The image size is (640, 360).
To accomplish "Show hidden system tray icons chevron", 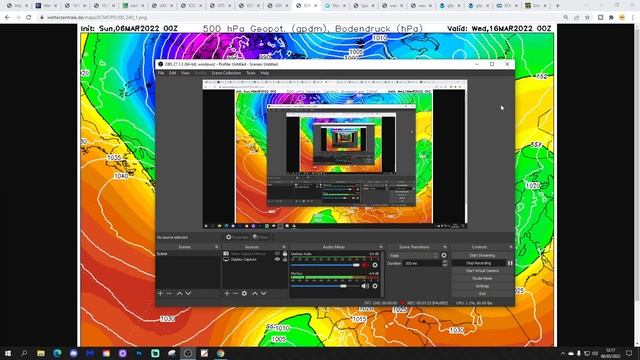I will click(563, 353).
